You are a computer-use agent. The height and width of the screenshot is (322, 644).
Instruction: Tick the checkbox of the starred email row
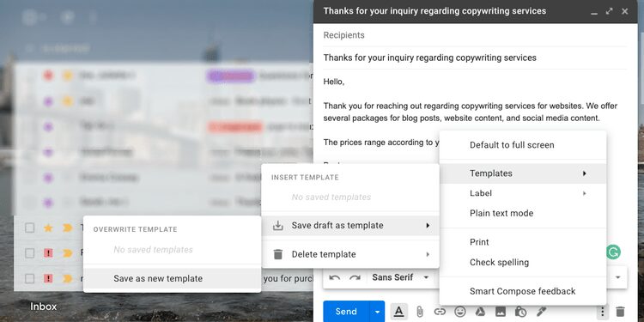click(29, 228)
